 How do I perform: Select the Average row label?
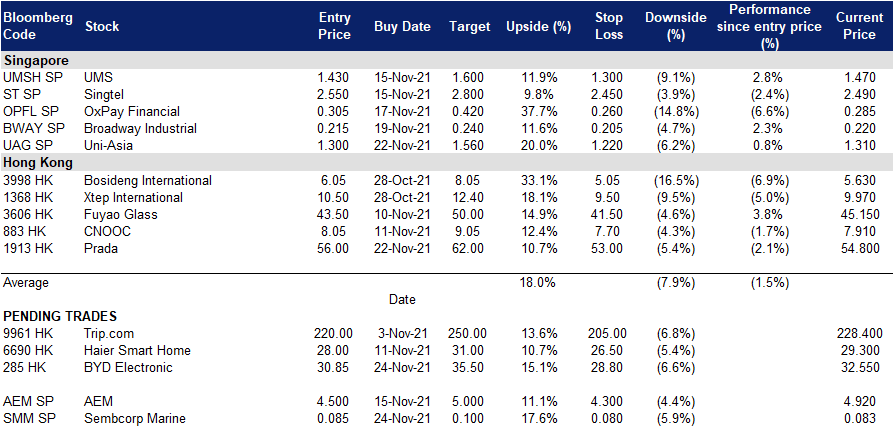click(26, 282)
